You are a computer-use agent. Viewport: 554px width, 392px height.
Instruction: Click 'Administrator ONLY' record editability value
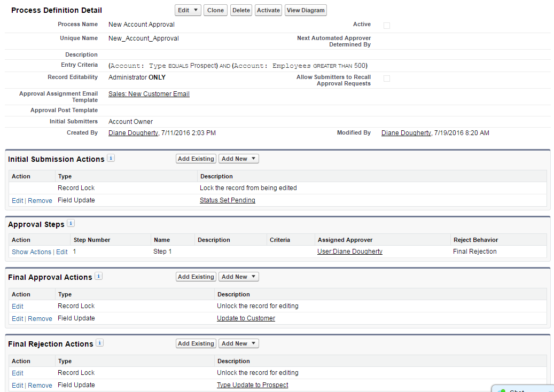(x=137, y=77)
